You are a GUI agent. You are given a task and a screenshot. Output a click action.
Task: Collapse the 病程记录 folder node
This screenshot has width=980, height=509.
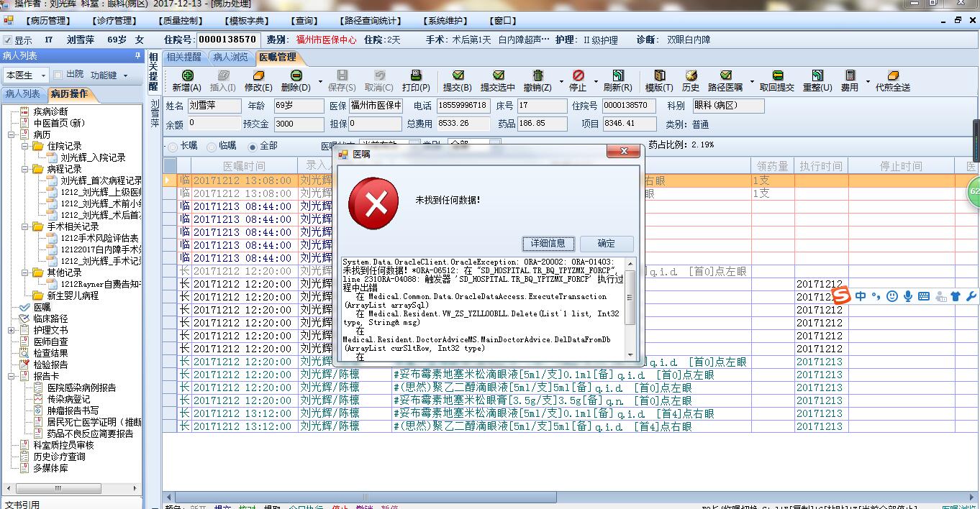point(24,169)
